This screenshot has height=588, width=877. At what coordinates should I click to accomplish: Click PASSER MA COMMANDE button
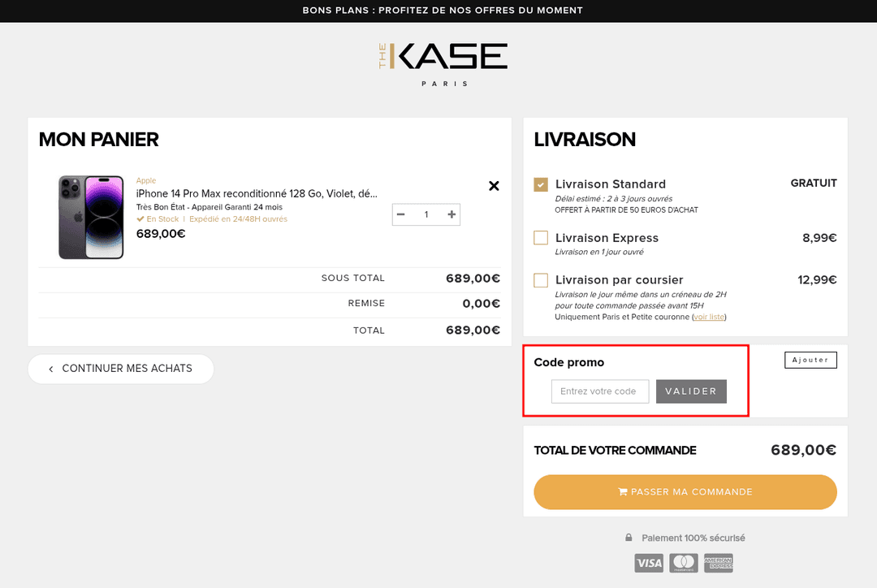[x=685, y=492]
